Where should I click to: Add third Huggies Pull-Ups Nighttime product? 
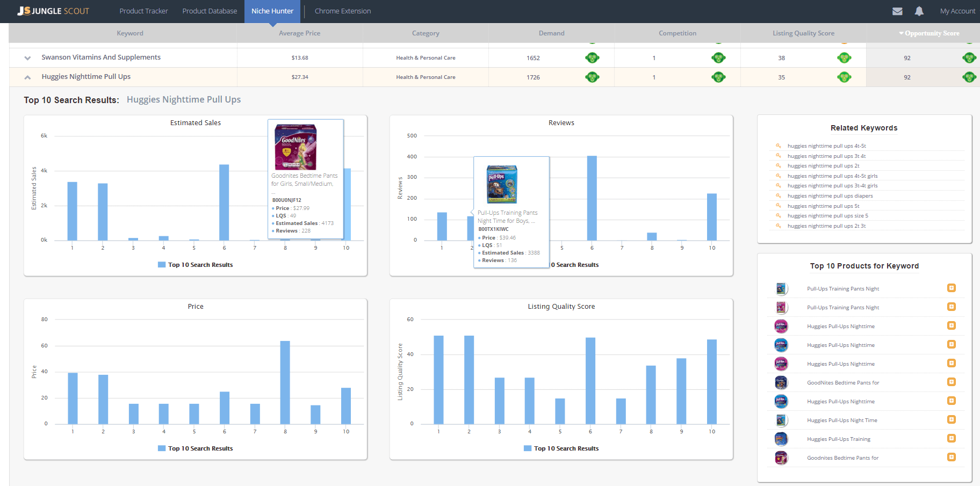951,364
